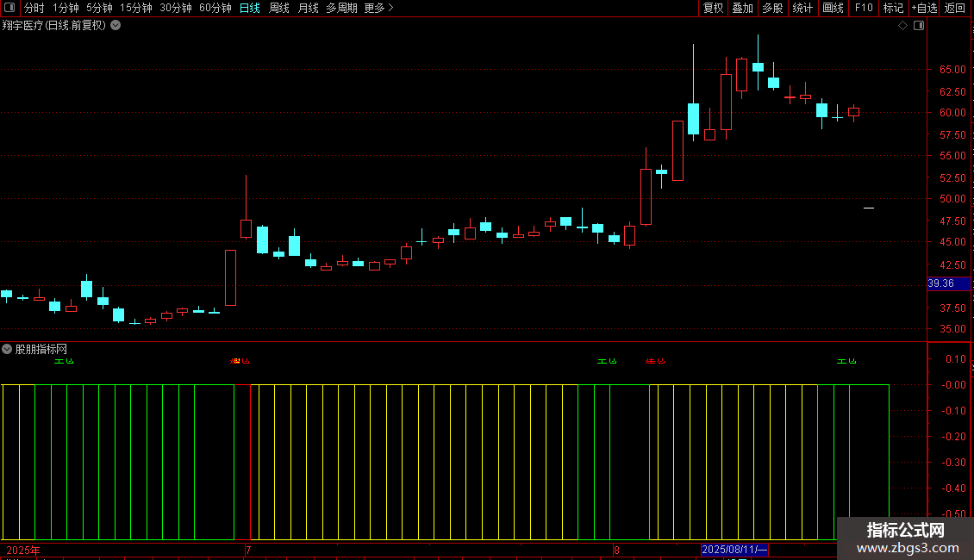Open 多周期 multi-period view
Viewport: 974px width, 560px height.
click(x=341, y=8)
